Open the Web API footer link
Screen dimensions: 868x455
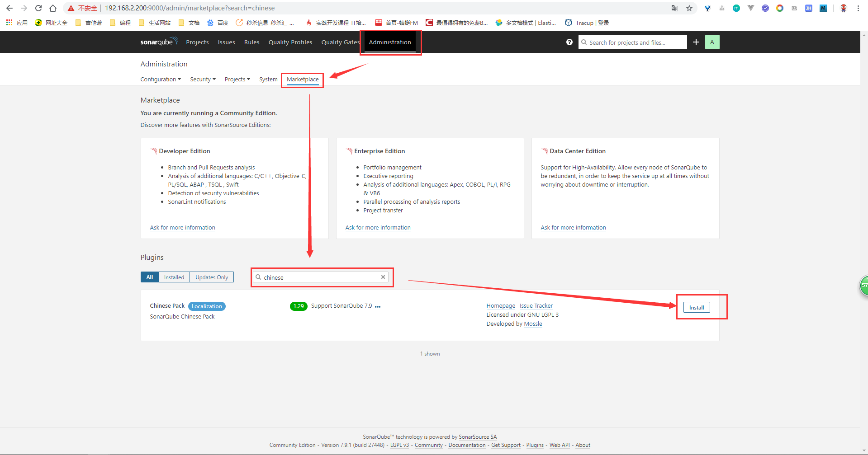[560, 445]
